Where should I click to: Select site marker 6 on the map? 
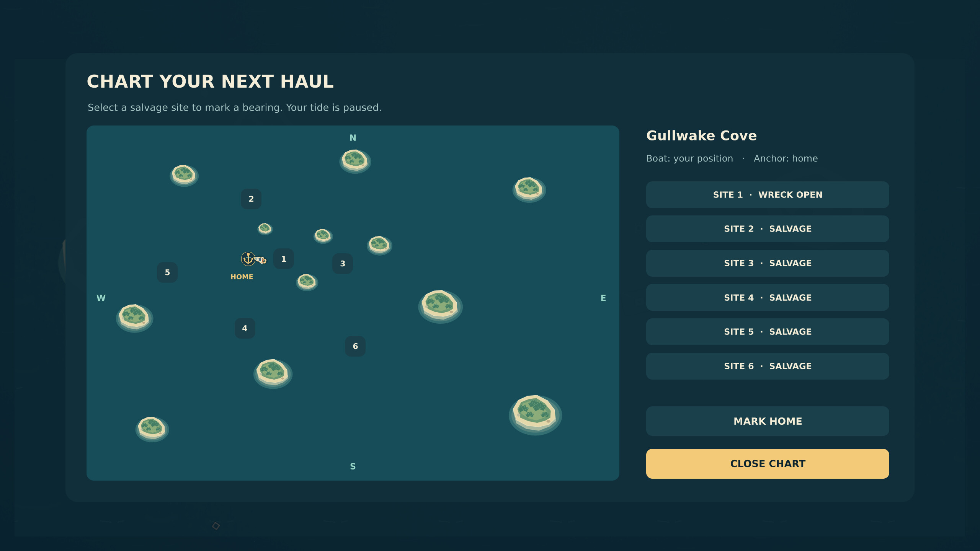[355, 346]
